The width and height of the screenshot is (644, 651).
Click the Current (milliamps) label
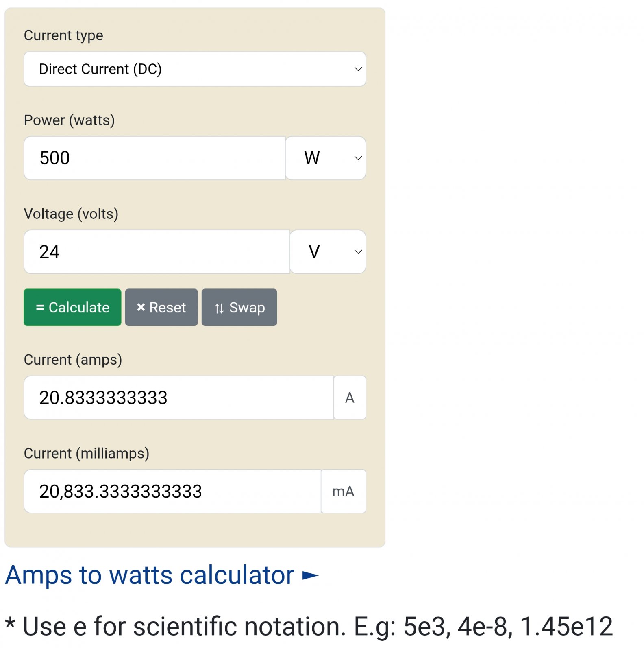(x=87, y=453)
